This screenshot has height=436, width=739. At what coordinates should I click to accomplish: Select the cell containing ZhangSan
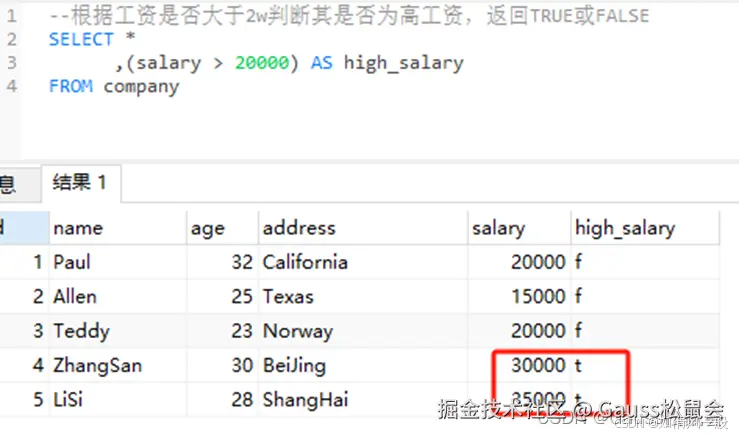pyautogui.click(x=118, y=365)
